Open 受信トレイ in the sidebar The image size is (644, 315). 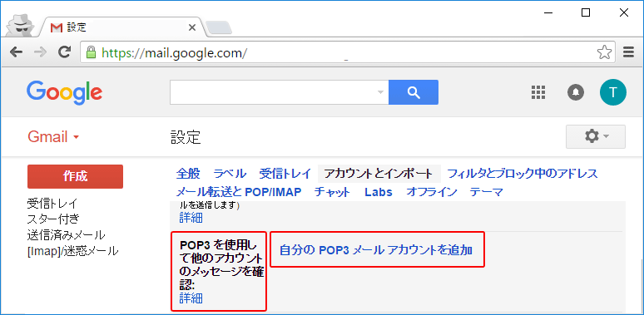tap(52, 203)
